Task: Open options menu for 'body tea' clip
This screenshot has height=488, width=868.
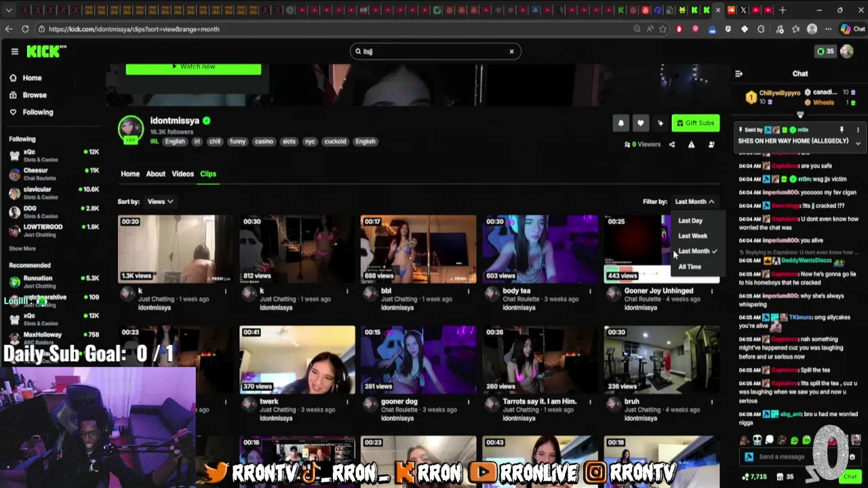Action: coord(590,291)
